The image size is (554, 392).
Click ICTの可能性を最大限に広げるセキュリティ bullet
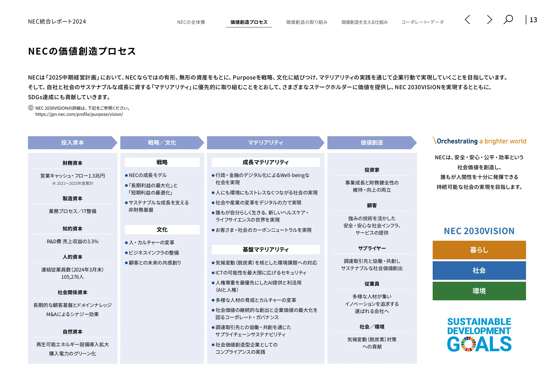259,273
